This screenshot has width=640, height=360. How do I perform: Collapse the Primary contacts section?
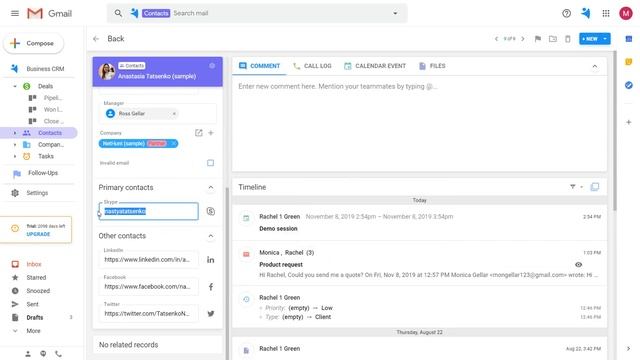[x=211, y=187]
